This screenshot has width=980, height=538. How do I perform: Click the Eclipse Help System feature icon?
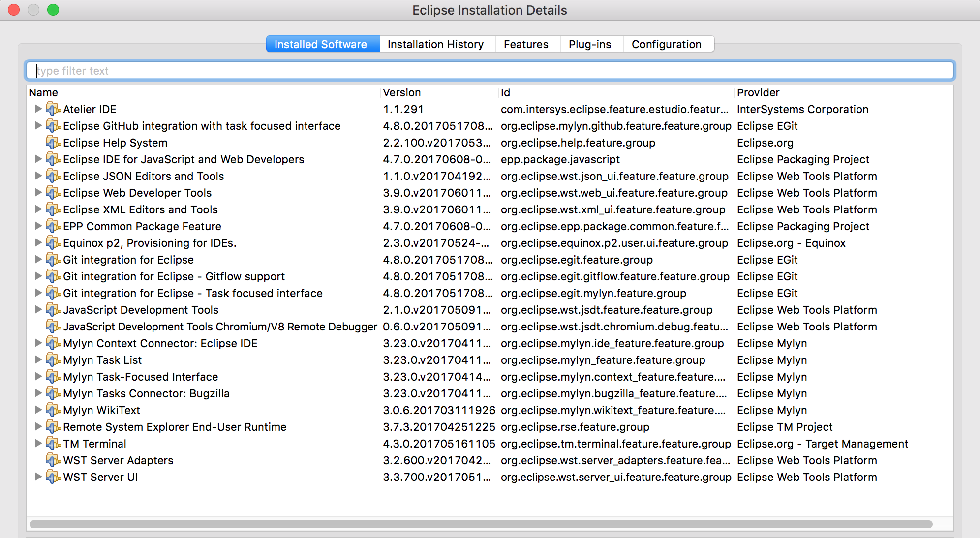[53, 143]
